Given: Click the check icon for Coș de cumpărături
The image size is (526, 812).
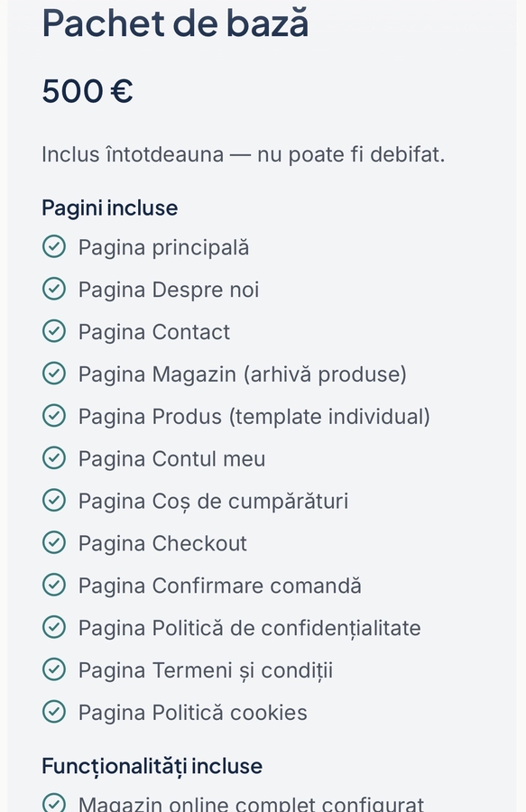Looking at the screenshot, I should (x=54, y=500).
